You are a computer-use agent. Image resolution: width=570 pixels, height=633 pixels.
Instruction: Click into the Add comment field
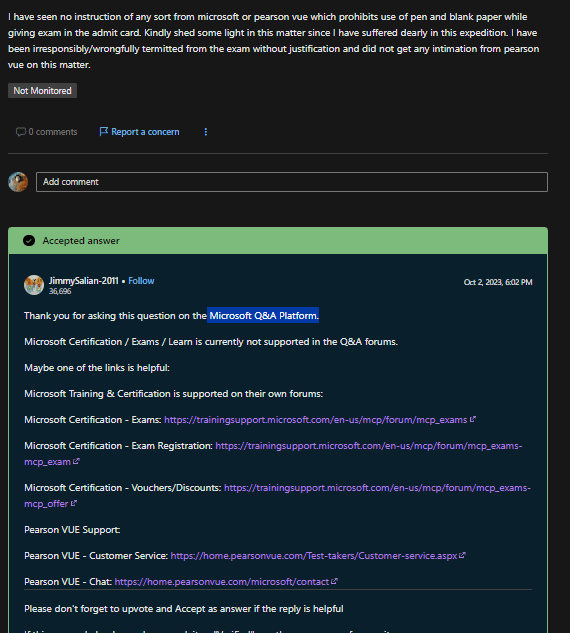(292, 182)
